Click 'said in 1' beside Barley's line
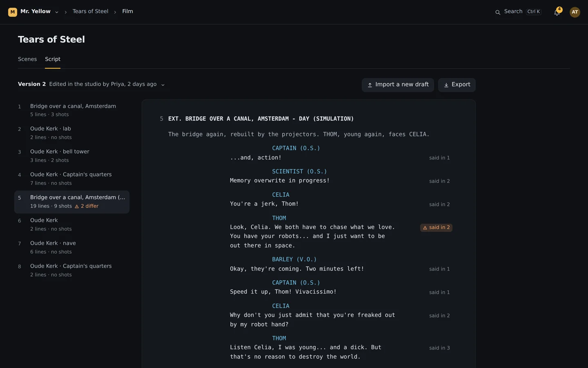Screen dimensions: 588x368 tap(439, 269)
